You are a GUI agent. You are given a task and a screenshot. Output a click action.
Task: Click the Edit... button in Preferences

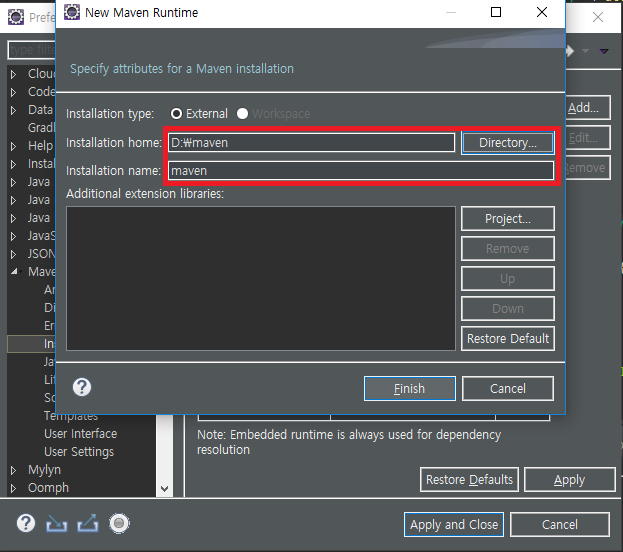tap(588, 138)
